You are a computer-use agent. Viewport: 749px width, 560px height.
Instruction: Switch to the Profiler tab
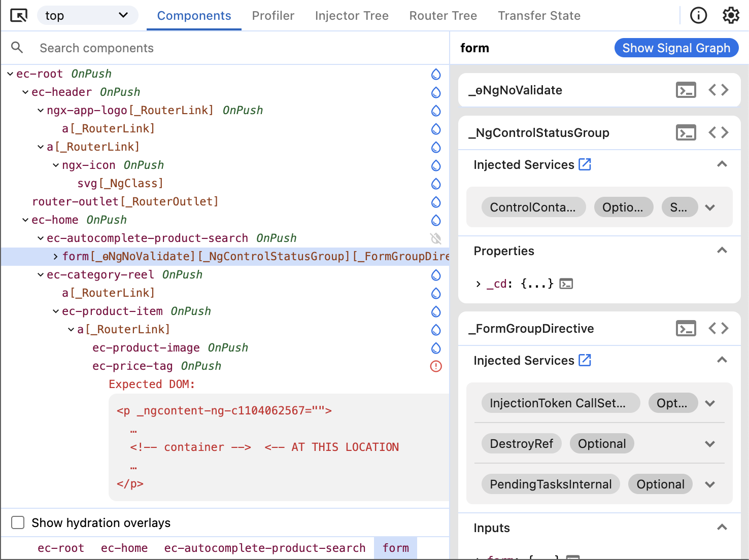pyautogui.click(x=273, y=16)
